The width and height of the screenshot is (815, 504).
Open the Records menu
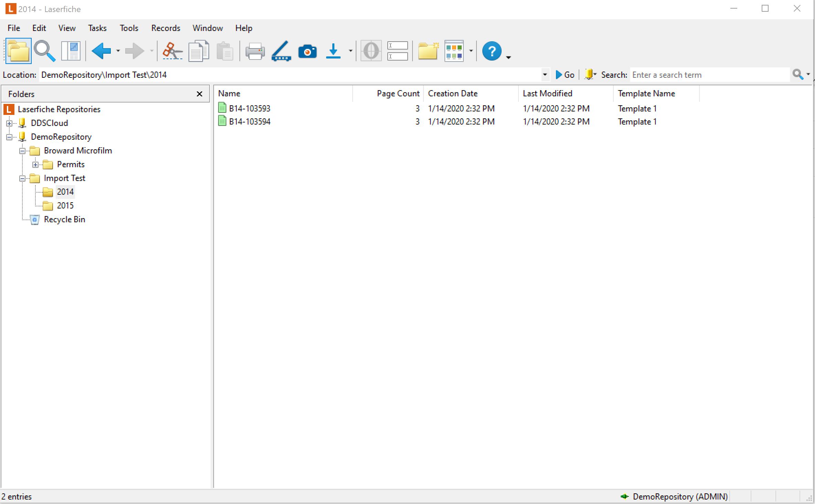pos(165,28)
